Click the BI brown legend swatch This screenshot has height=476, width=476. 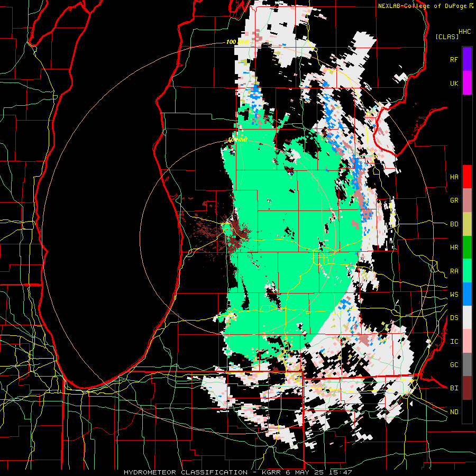467,388
